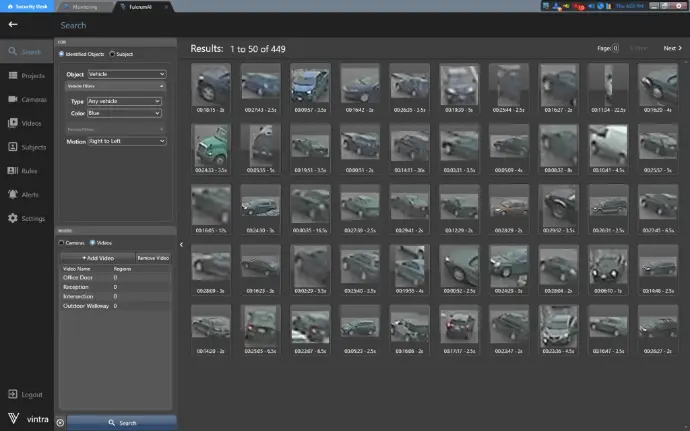The width and height of the screenshot is (690, 431).
Task: Select the Subject radio button
Action: click(x=111, y=54)
